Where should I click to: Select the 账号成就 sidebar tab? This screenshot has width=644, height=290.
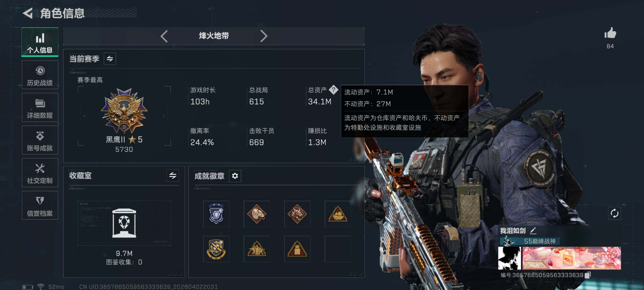pos(40,140)
